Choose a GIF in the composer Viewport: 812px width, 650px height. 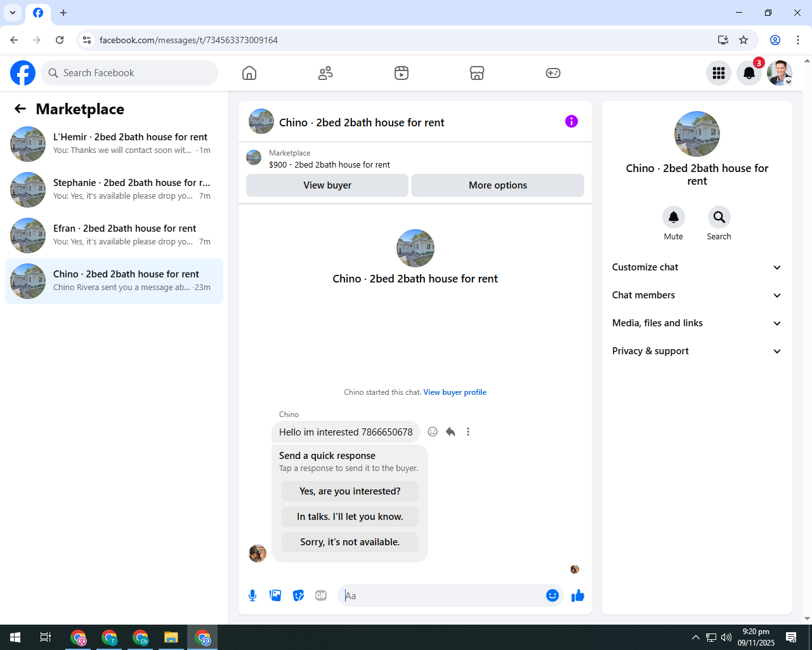coord(321,595)
